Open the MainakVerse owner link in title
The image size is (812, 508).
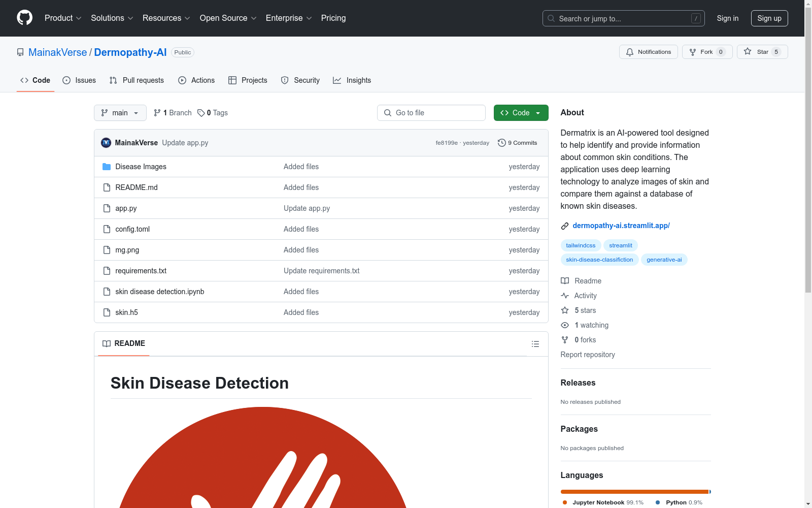58,52
